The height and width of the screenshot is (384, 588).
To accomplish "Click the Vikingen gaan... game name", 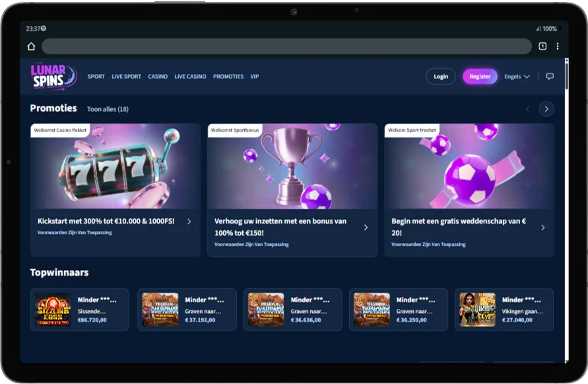I will tap(523, 311).
